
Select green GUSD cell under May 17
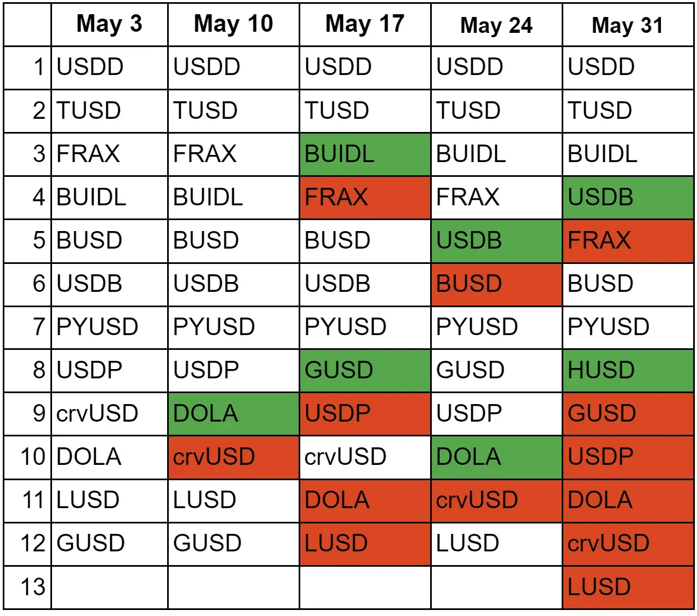tap(365, 370)
